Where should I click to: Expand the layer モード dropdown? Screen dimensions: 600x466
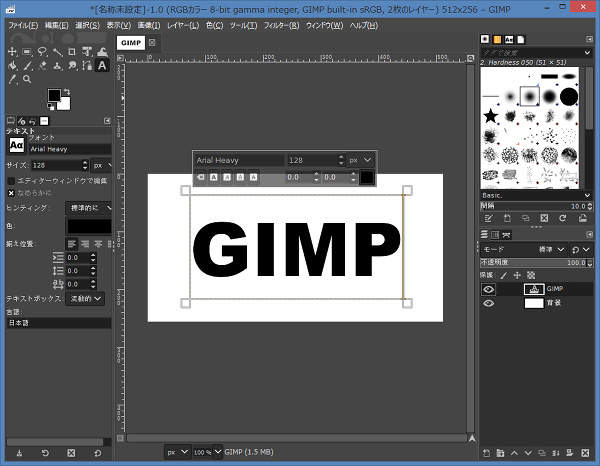tap(550, 249)
